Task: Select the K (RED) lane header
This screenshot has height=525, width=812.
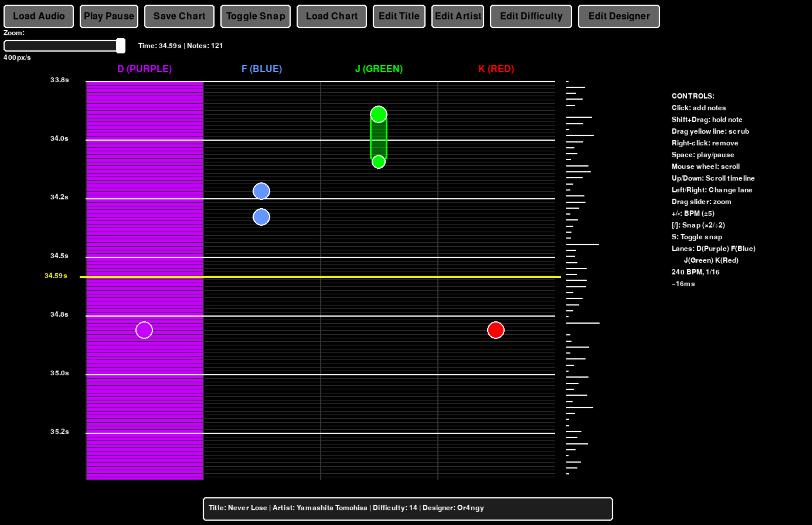Action: click(496, 69)
